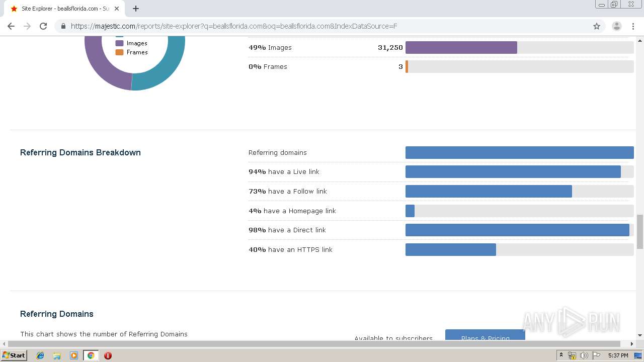Click the 31,250 Images count
This screenshot has width=644, height=362.
390,48
